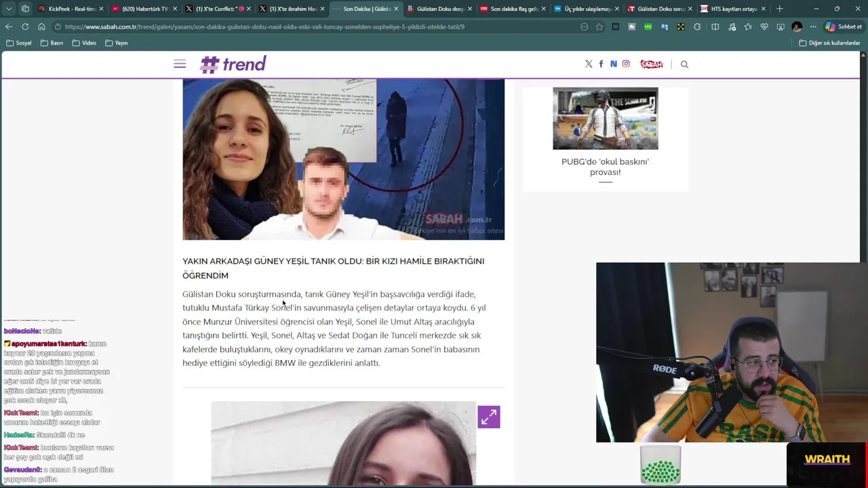Close the KickPeek tab
Viewport: 868px width, 488px height.
pos(101,9)
